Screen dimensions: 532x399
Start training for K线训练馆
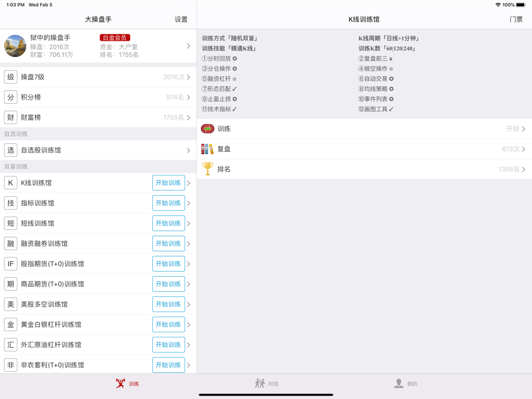coord(169,183)
